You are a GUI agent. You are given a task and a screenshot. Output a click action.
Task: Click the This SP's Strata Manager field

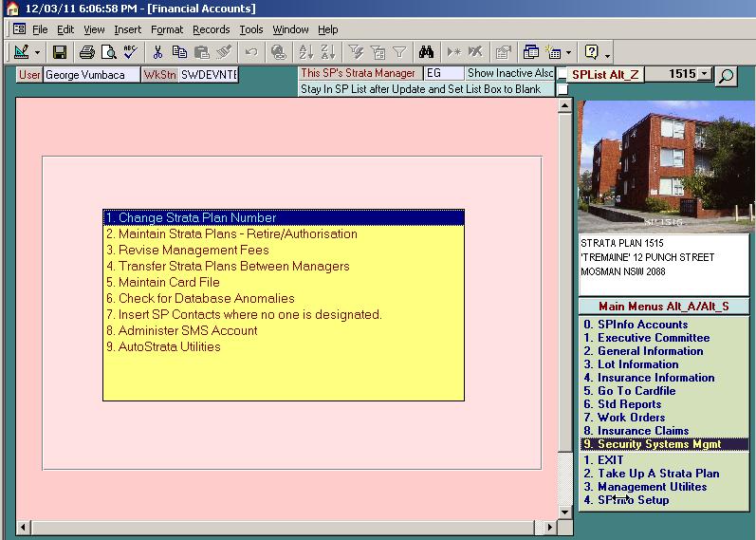coord(444,73)
